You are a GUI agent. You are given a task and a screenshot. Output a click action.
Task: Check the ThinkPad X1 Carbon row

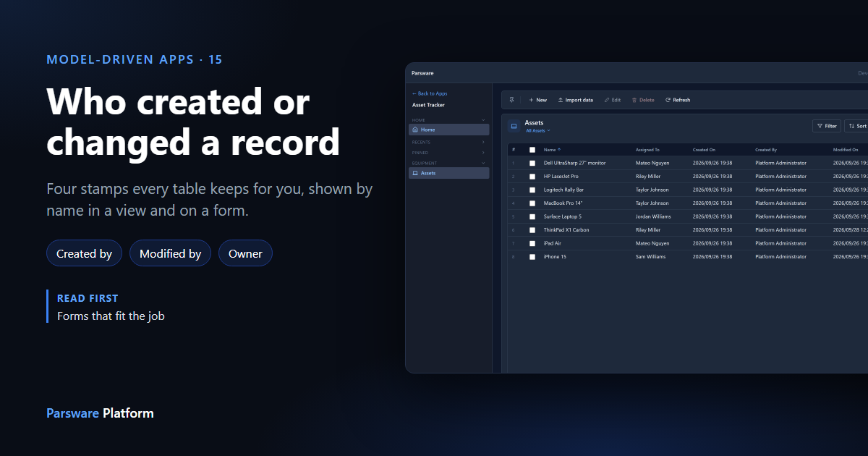[x=532, y=230]
